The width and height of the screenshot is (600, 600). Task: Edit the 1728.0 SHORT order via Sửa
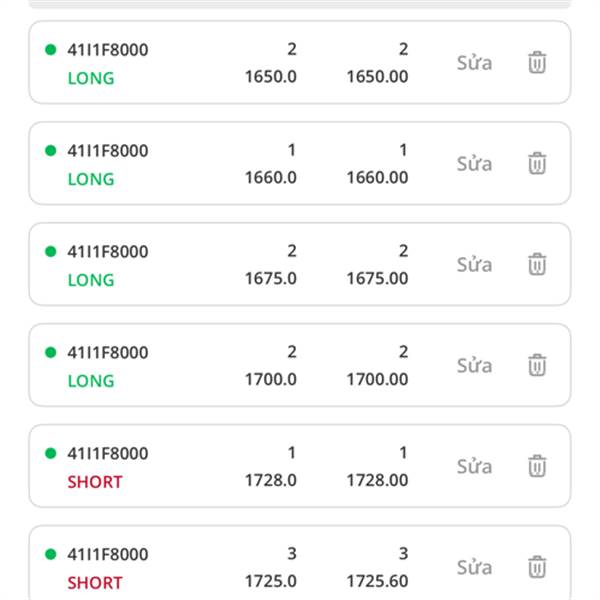[474, 467]
